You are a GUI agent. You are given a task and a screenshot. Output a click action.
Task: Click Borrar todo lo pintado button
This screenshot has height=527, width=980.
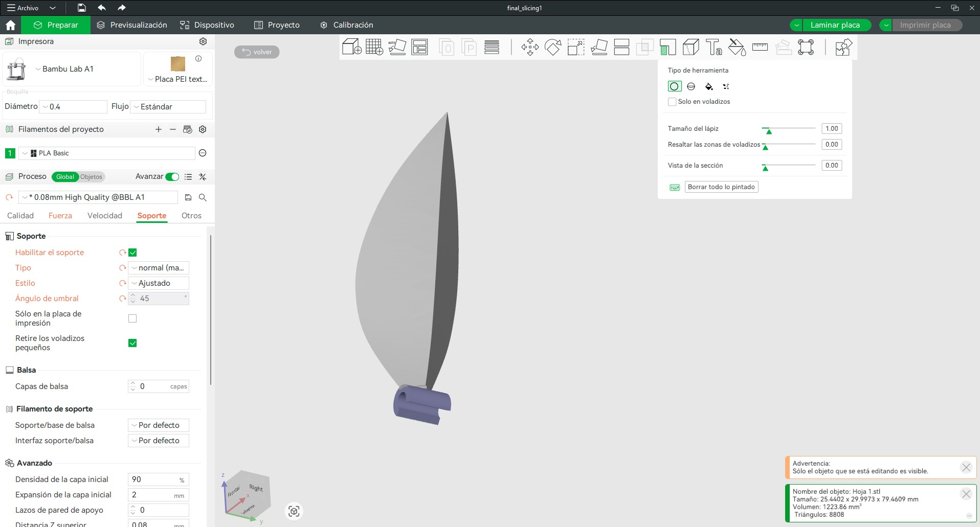[721, 187]
